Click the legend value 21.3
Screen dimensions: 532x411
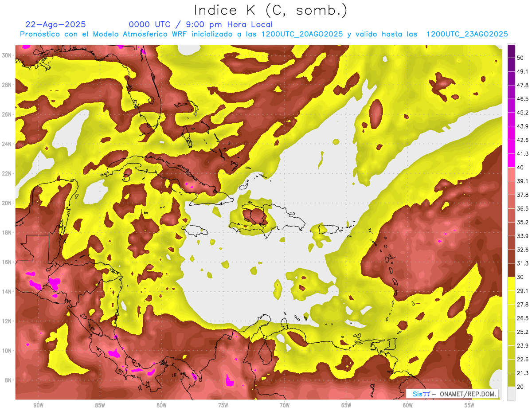tap(522, 373)
